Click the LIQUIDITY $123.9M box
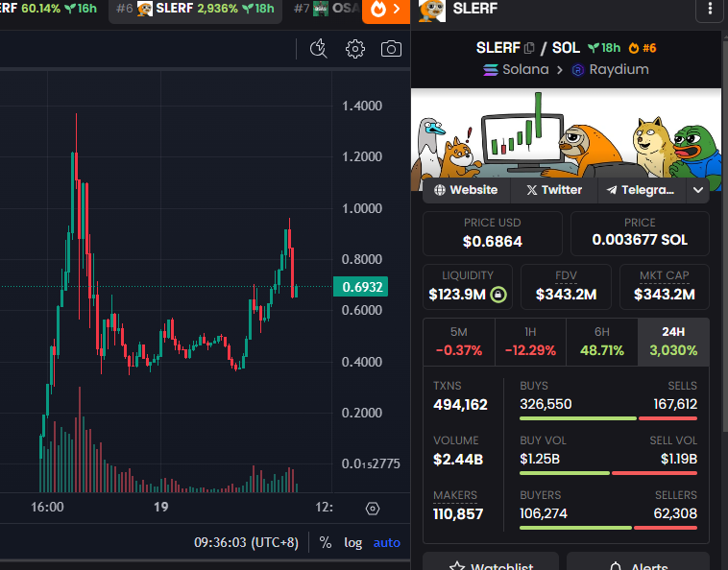This screenshot has width=728, height=570. [x=468, y=287]
